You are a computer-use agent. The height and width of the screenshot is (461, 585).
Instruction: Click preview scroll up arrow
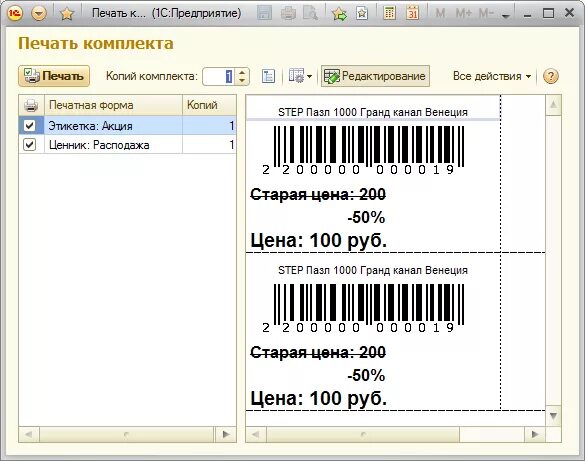click(x=553, y=105)
